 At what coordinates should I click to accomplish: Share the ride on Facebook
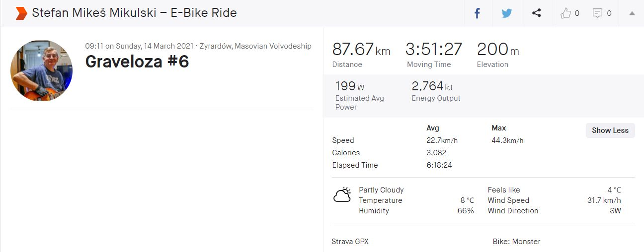[477, 13]
